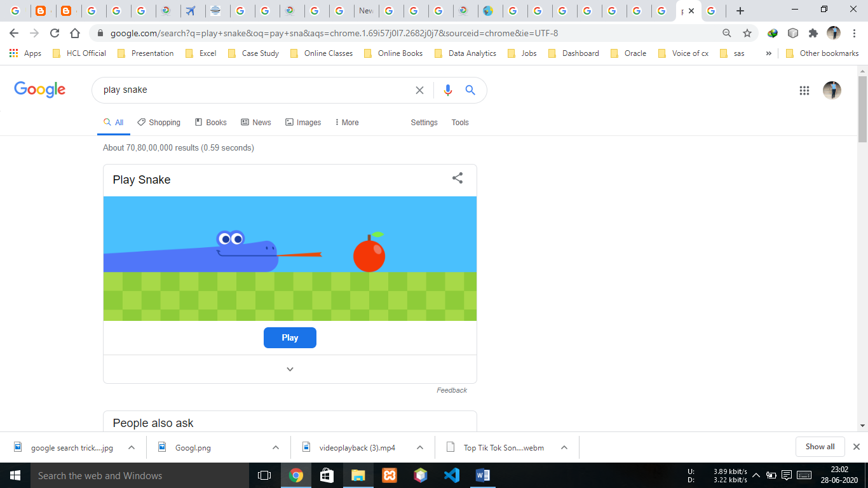Expand the Snake card chevron
The height and width of the screenshot is (488, 868).
point(290,369)
